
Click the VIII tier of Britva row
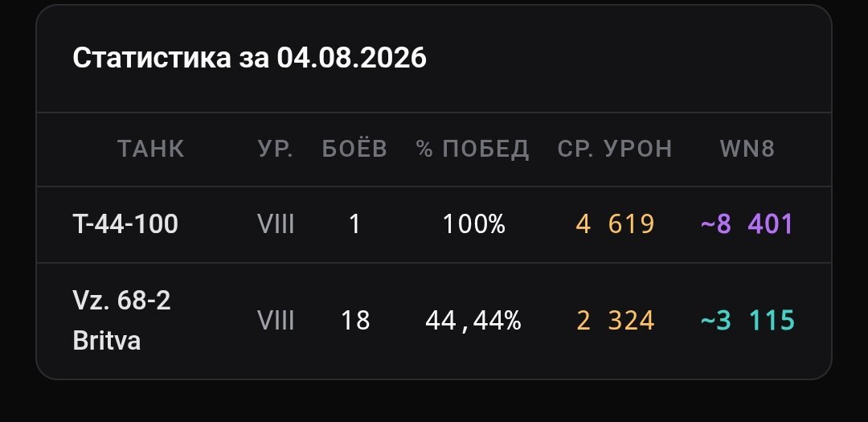(x=276, y=321)
